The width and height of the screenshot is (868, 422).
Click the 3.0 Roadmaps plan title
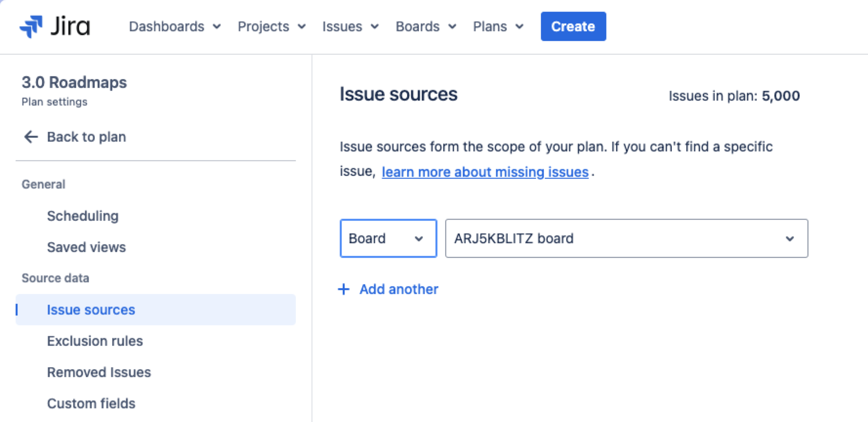pos(74,82)
